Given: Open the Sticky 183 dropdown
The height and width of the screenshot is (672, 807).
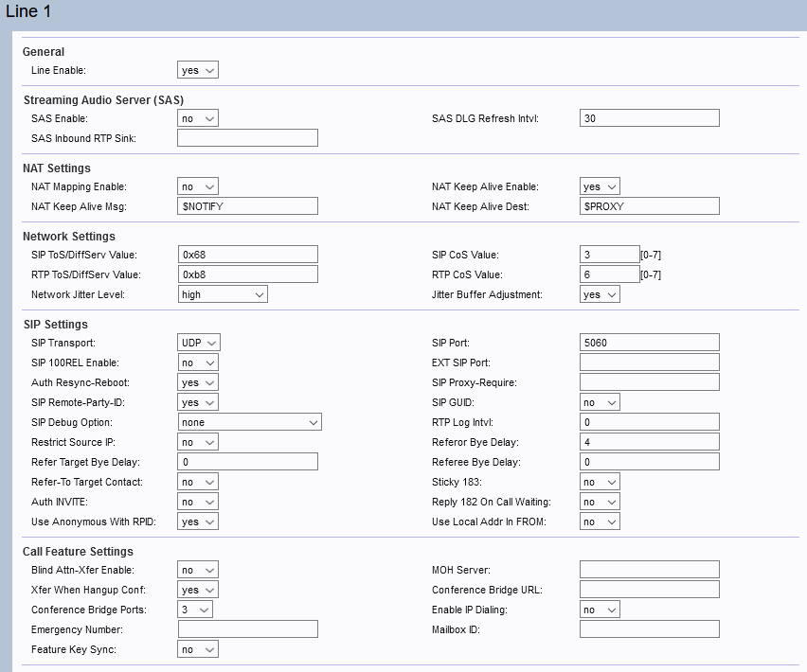Looking at the screenshot, I should pyautogui.click(x=600, y=482).
